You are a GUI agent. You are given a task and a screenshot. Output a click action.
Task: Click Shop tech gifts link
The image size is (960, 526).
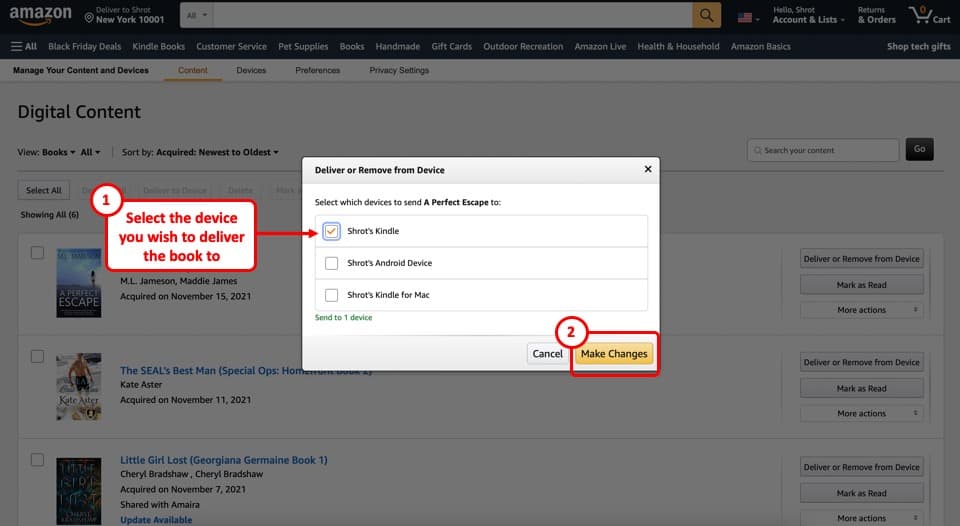[918, 47]
